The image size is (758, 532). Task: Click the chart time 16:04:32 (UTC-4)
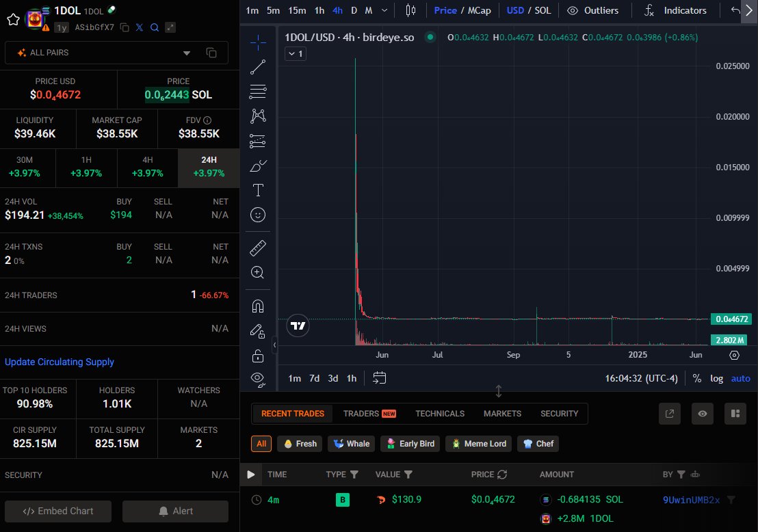pyautogui.click(x=642, y=378)
